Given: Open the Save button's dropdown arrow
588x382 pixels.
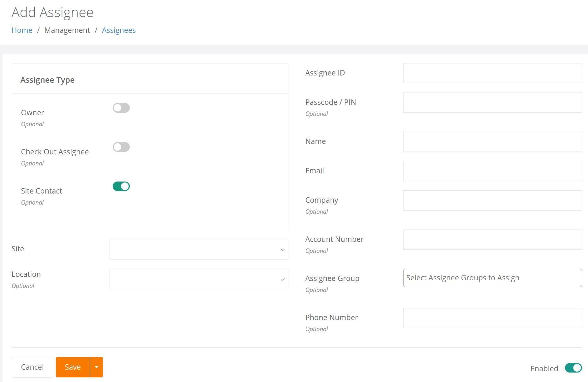Looking at the screenshot, I should 97,367.
